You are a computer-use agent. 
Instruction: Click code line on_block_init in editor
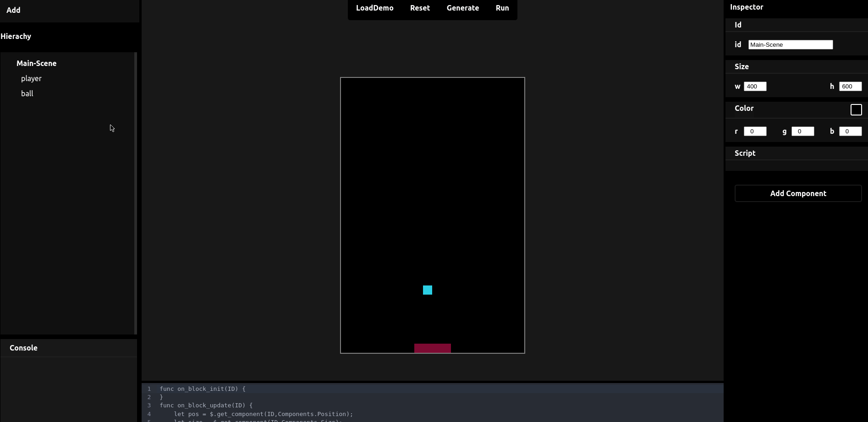pos(203,389)
